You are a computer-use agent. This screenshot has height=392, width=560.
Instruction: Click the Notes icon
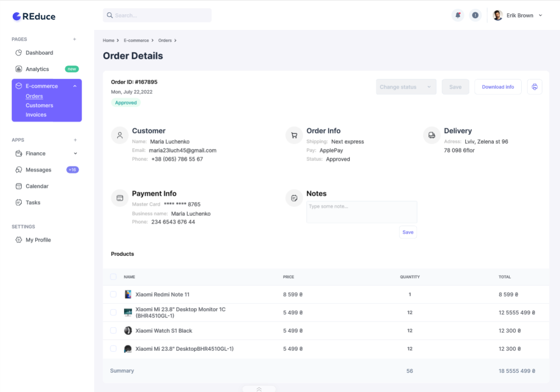pyautogui.click(x=294, y=198)
